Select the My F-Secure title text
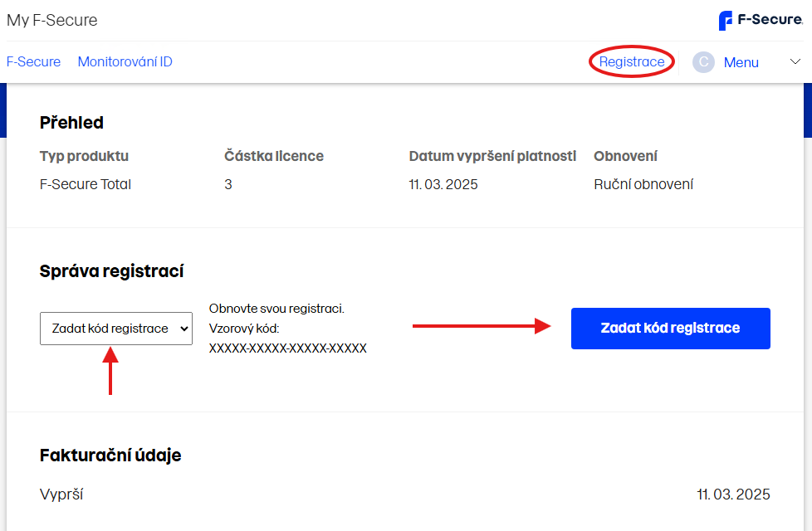The height and width of the screenshot is (531, 812). [x=51, y=20]
